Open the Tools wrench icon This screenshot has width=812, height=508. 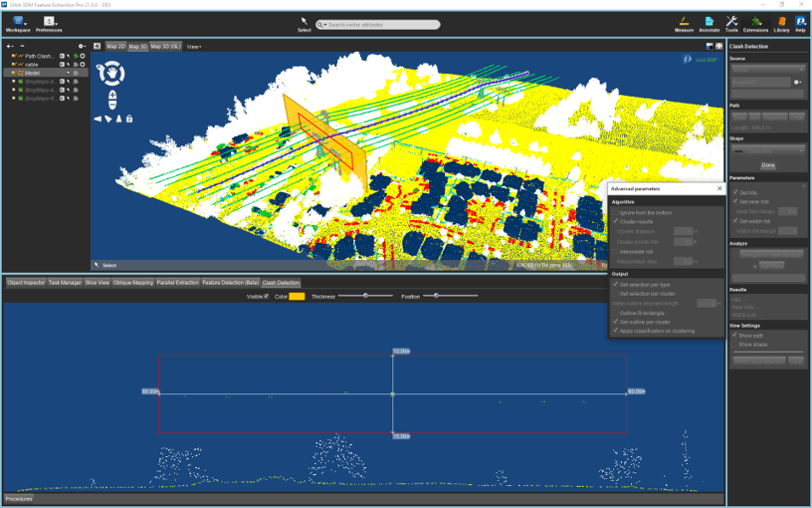coord(731,24)
